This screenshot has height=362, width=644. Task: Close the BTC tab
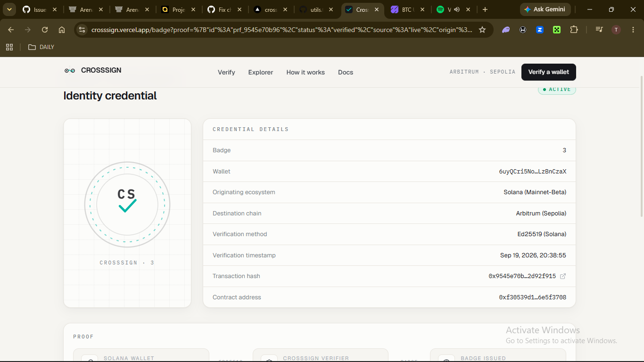click(422, 9)
